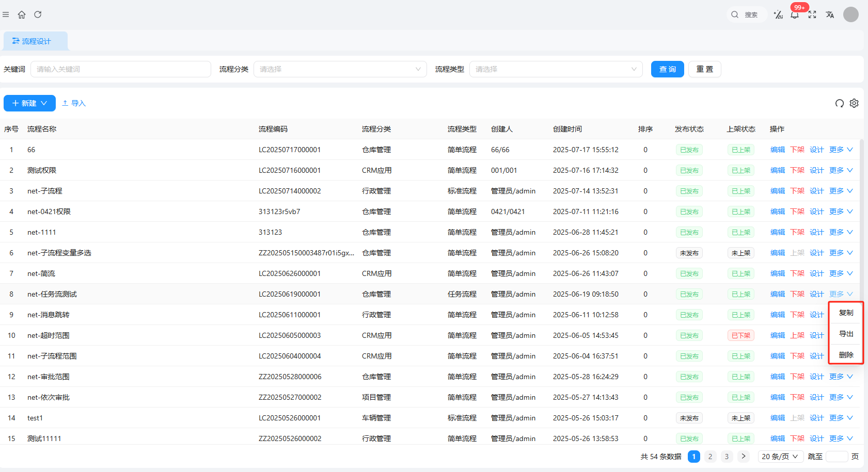Viewport: 868px width, 472px height.
Task: Refresh the table data with circular icon
Action: pyautogui.click(x=840, y=103)
